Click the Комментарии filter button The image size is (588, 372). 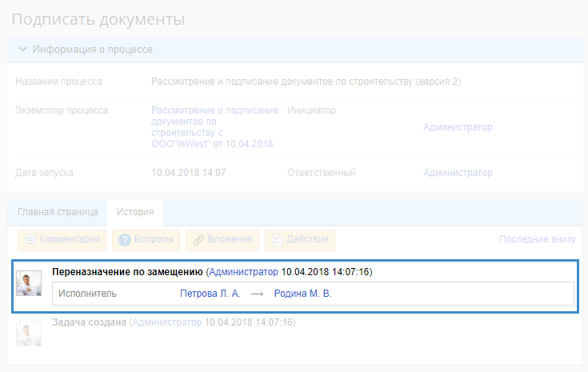click(62, 240)
